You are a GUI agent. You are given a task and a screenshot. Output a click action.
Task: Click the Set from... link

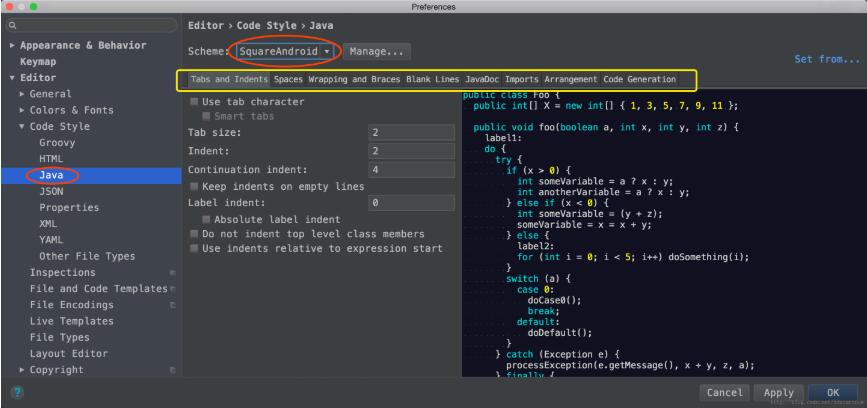click(x=826, y=59)
